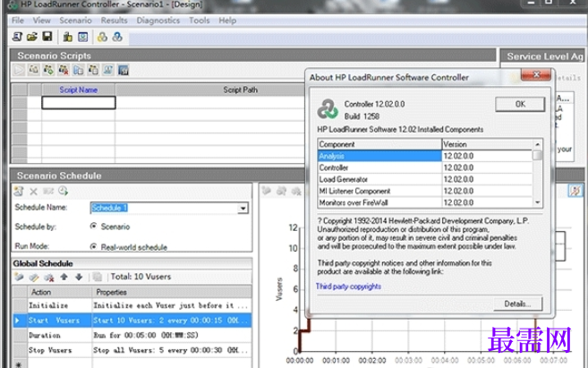Click the Remove Group icon with red X
The width and height of the screenshot is (588, 368).
coord(64,70)
